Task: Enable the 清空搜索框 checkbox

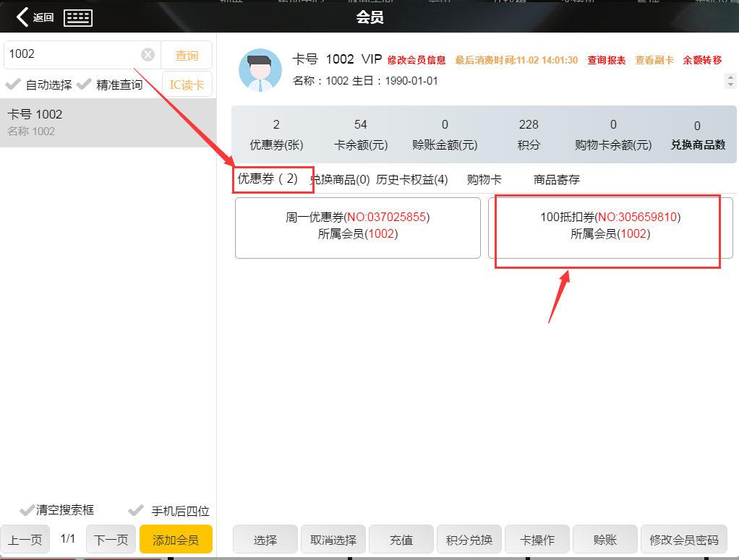Action: (x=27, y=510)
